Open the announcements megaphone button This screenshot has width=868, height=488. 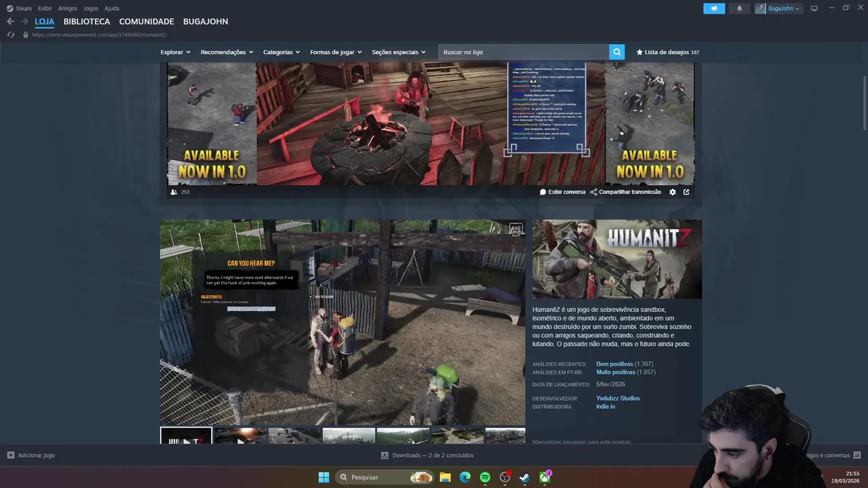tap(714, 8)
